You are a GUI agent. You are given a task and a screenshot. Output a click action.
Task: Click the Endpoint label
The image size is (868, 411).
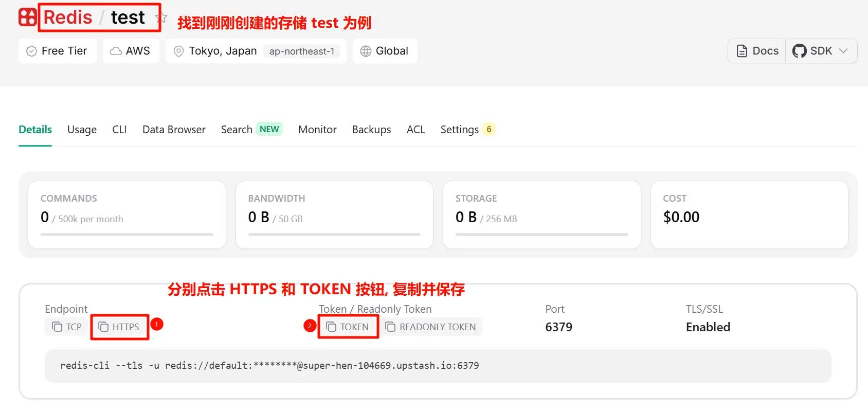pyautogui.click(x=66, y=309)
